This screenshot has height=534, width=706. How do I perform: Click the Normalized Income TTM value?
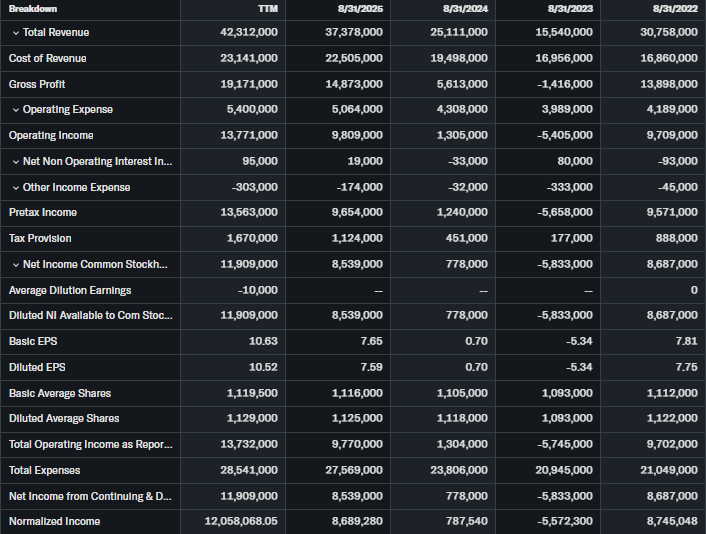click(x=240, y=521)
